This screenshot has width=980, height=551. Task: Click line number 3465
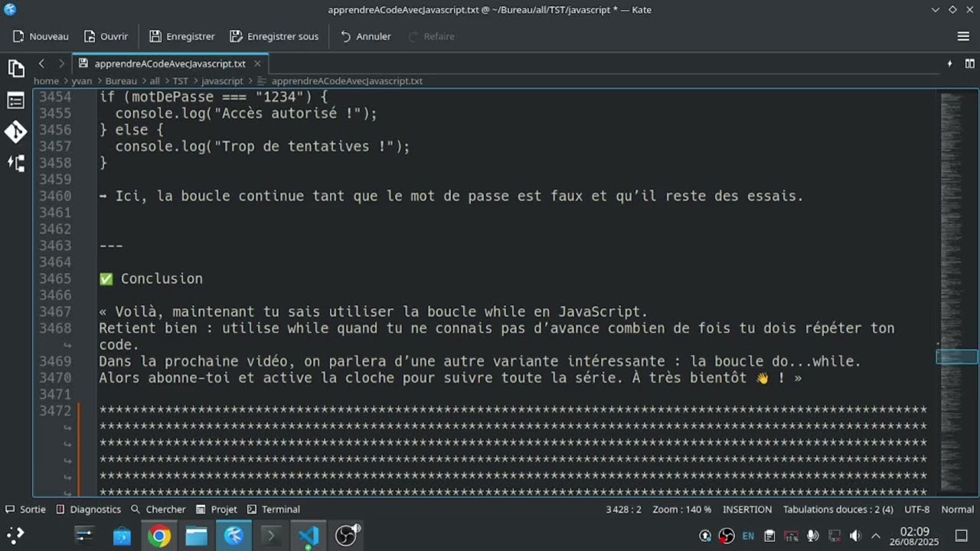[55, 279]
